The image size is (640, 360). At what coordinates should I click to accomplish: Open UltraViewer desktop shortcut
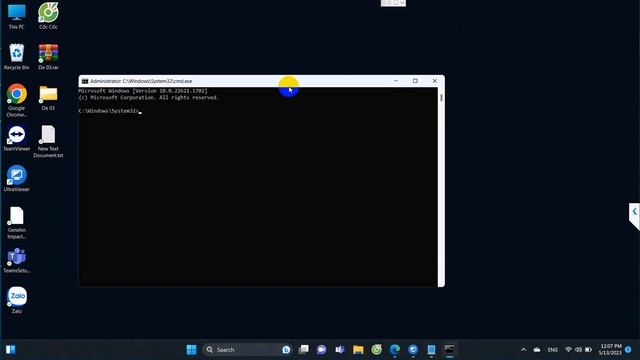coord(16,178)
